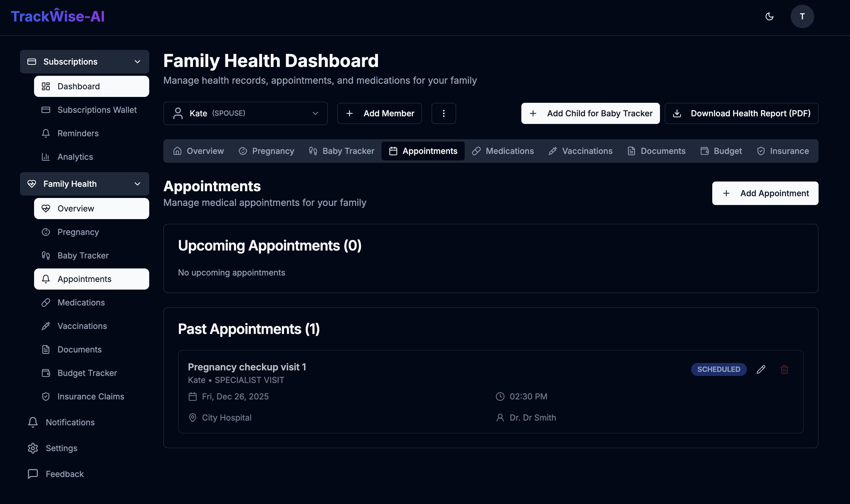Viewport: 850px width, 504px height.
Task: Open the three-dot member options menu
Action: coord(443,113)
